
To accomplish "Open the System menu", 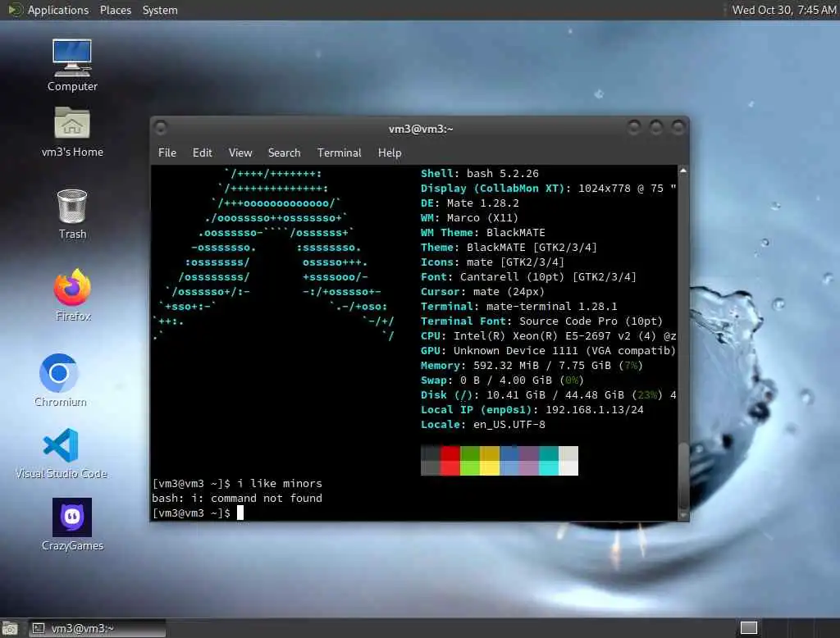I will point(160,10).
